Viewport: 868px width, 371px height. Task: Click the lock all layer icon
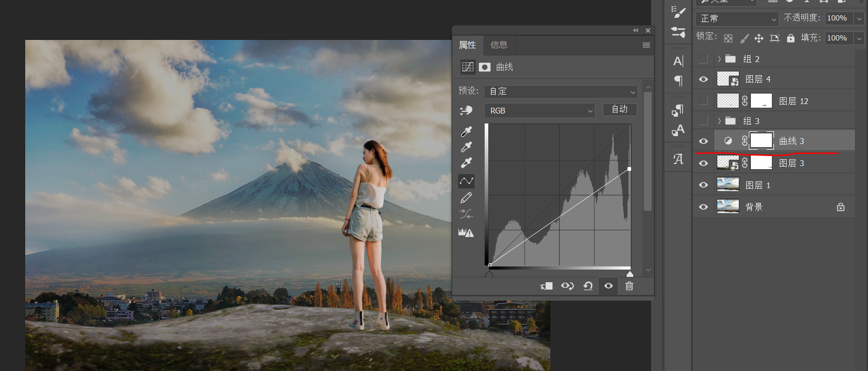point(791,38)
